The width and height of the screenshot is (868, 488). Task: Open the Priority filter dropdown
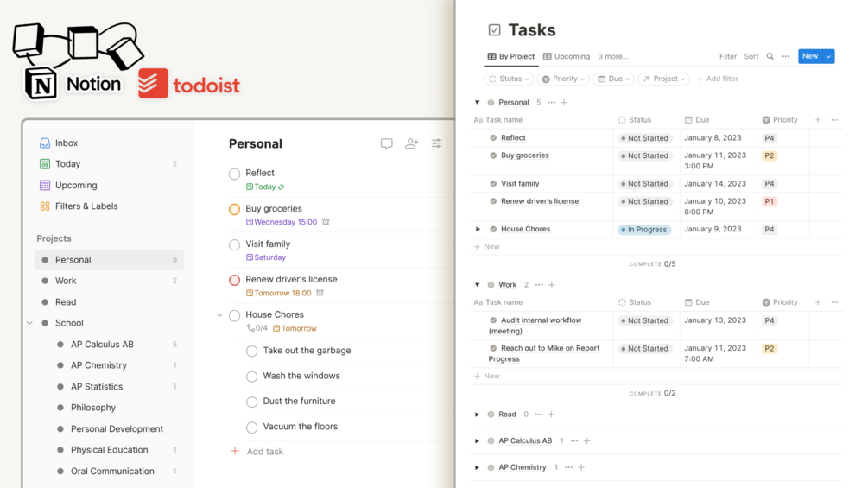coord(563,79)
